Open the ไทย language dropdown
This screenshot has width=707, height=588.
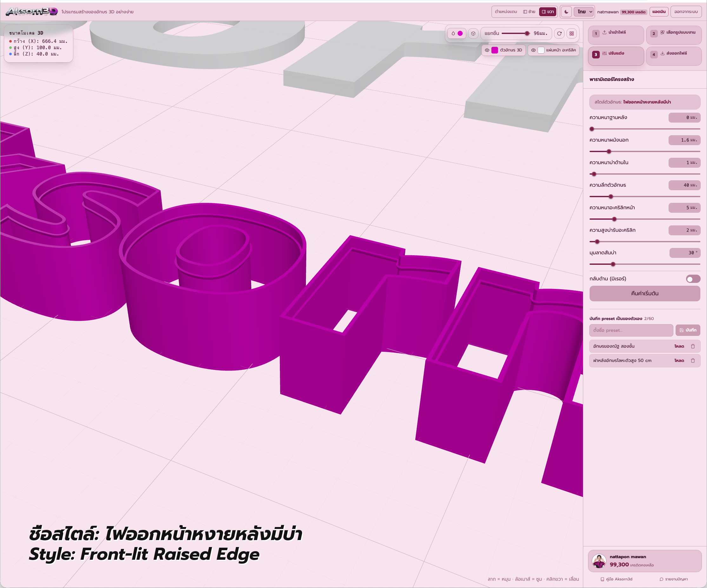[x=584, y=11]
